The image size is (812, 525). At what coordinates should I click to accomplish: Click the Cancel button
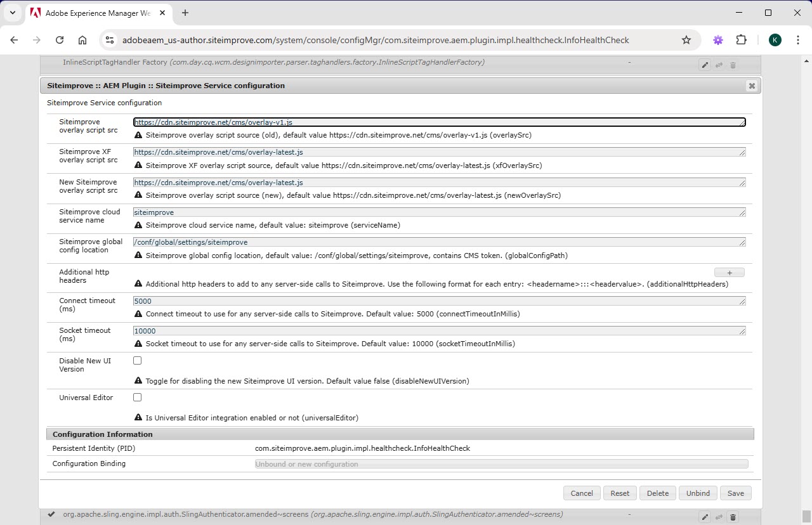coord(582,493)
